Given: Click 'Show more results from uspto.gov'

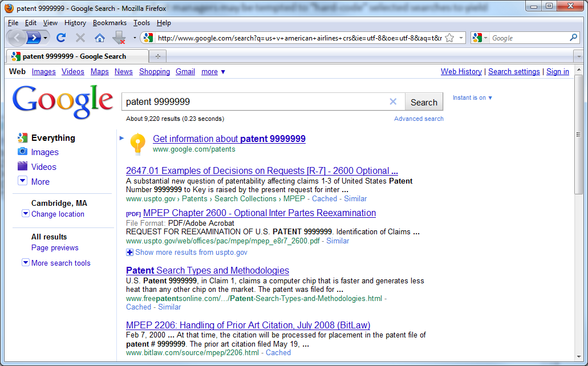Looking at the screenshot, I should [191, 253].
